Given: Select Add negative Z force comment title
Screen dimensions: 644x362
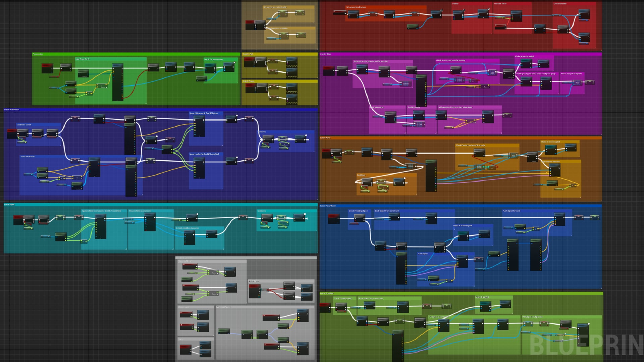Looking at the screenshot, I should tap(455, 107).
